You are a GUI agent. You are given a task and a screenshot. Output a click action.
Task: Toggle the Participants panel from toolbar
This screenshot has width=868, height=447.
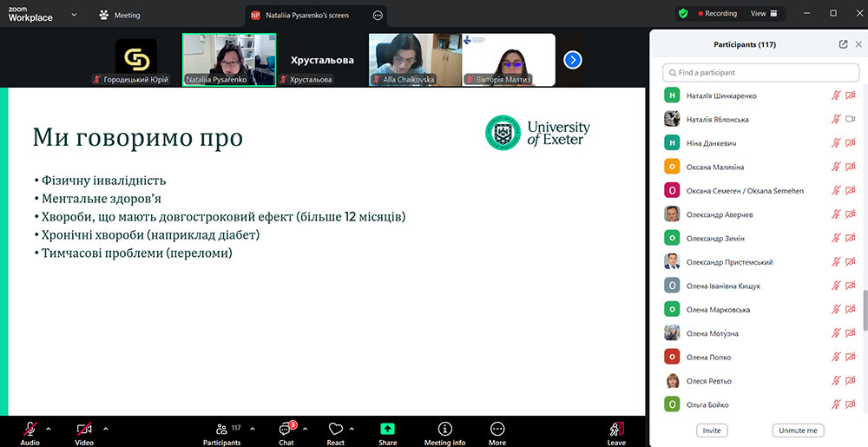pos(222,431)
